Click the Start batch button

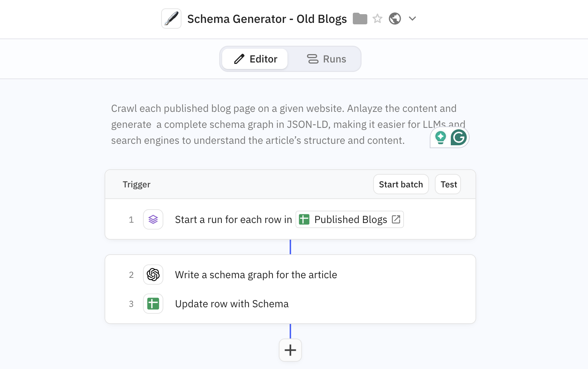pyautogui.click(x=401, y=184)
